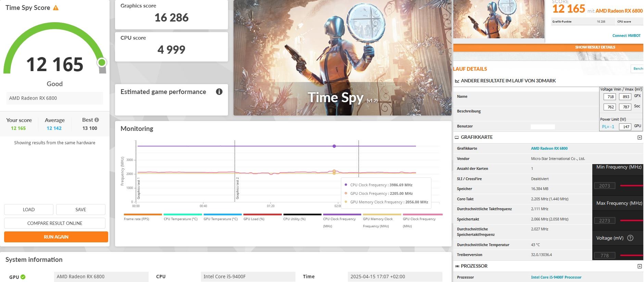Click the Treiberversion value 32.0.13036.4

pyautogui.click(x=541, y=255)
